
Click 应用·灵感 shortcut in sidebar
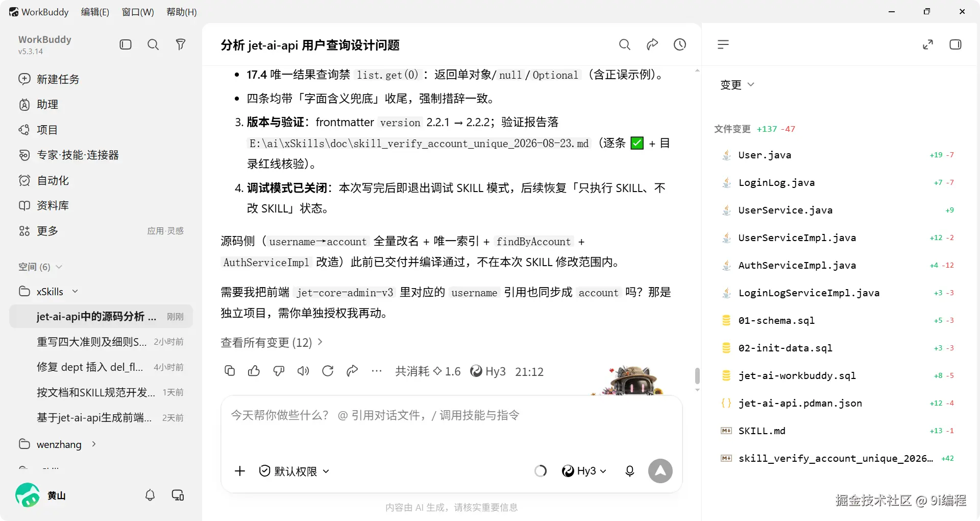pyautogui.click(x=165, y=231)
